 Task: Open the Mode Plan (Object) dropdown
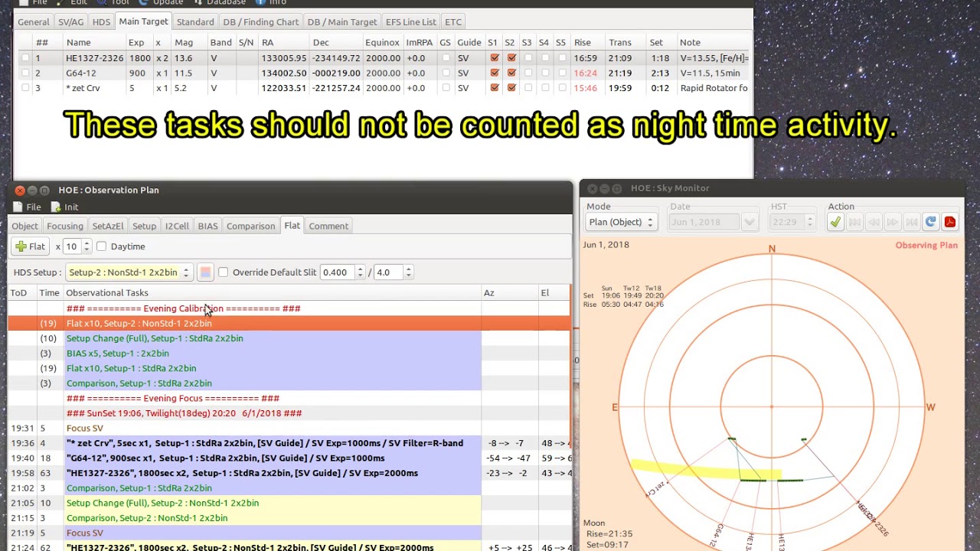point(620,222)
